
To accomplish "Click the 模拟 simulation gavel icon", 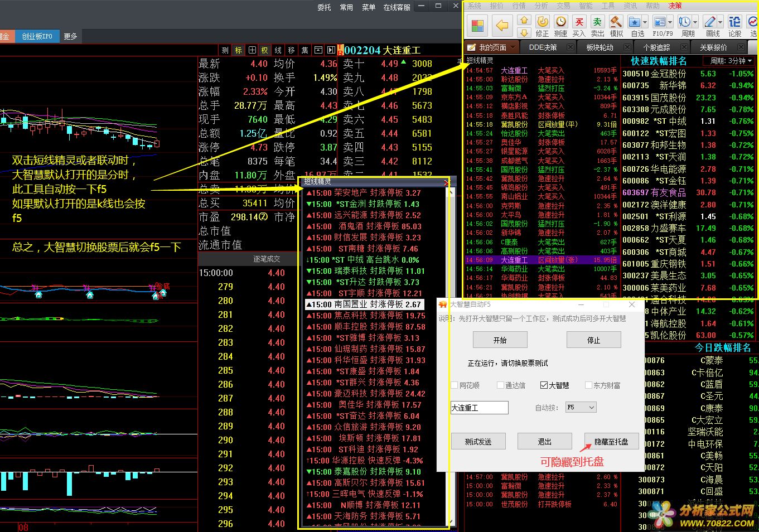I will (616, 22).
